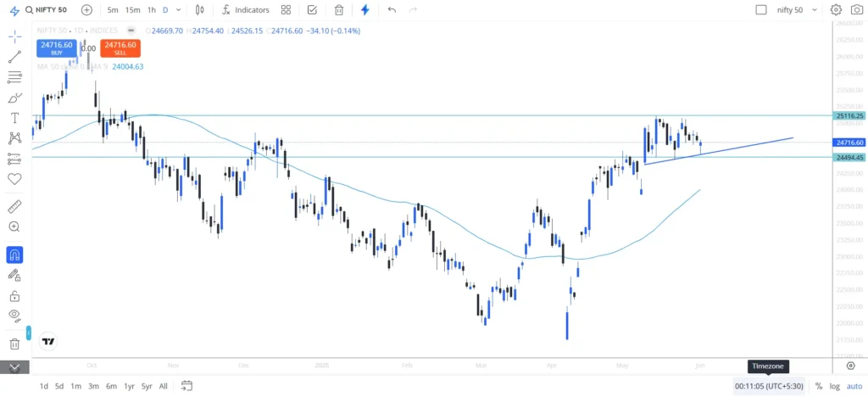Image resolution: width=868 pixels, height=397 pixels.
Task: Switch to 5m timeframe
Action: pos(113,10)
